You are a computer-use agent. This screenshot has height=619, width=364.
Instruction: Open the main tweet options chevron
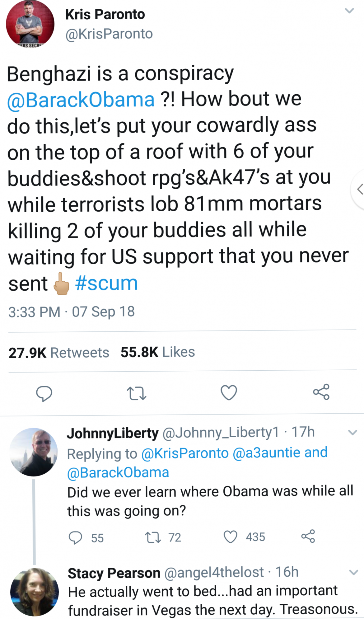tap(349, 11)
